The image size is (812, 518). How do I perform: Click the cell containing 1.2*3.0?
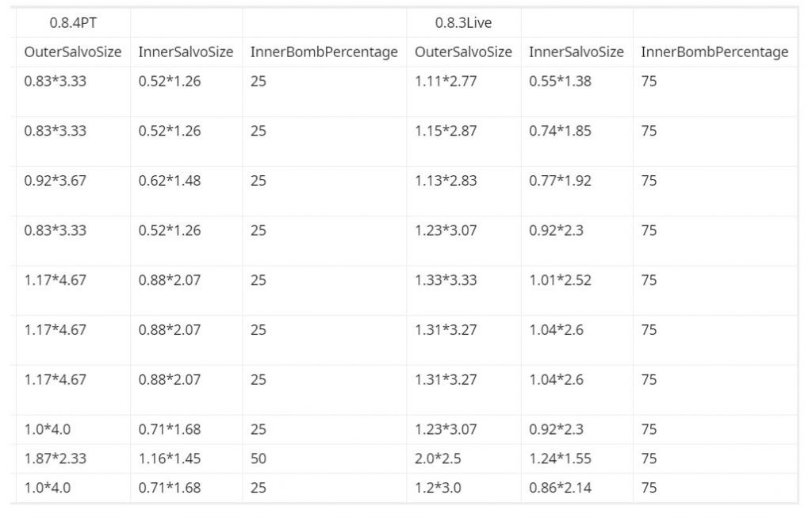pos(438,488)
